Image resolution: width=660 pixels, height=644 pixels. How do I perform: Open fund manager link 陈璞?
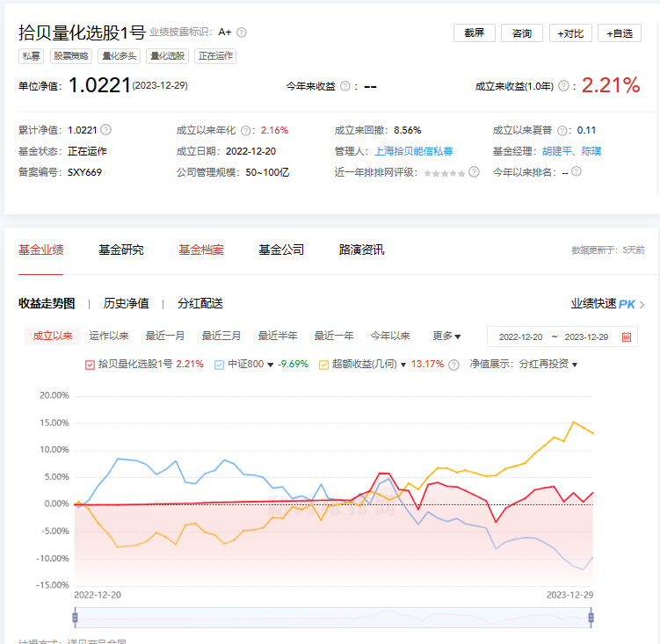coord(591,151)
